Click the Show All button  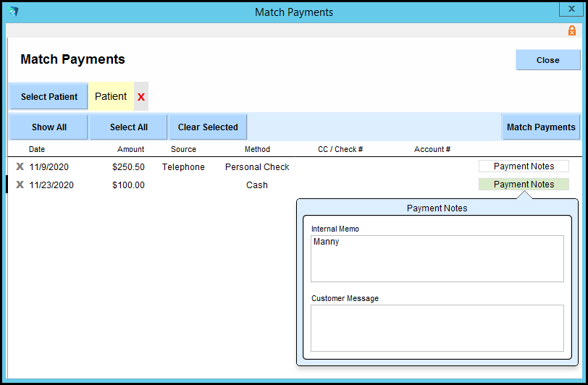49,127
